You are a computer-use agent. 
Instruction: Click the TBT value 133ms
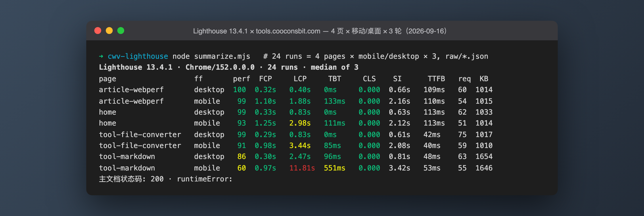click(335, 101)
